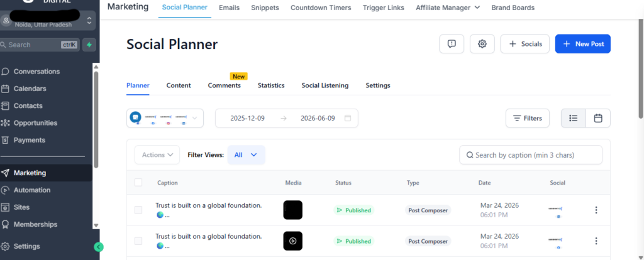Click the Contacts sidebar icon

5,106
